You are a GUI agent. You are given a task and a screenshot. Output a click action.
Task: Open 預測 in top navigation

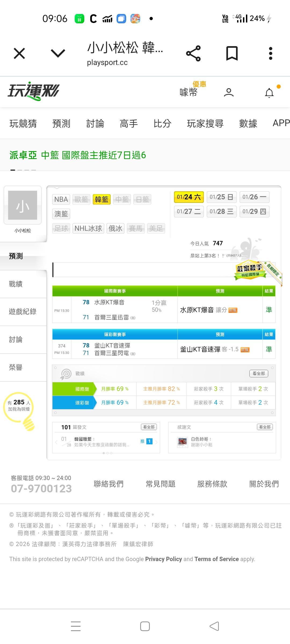pyautogui.click(x=61, y=123)
